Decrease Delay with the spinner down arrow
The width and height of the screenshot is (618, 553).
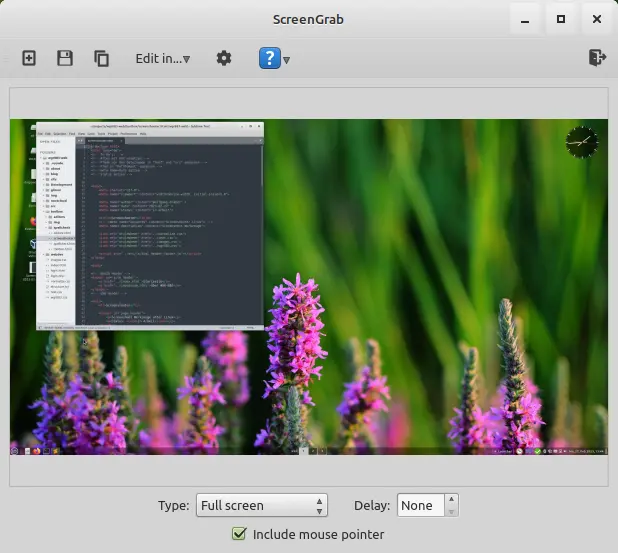pyautogui.click(x=452, y=511)
